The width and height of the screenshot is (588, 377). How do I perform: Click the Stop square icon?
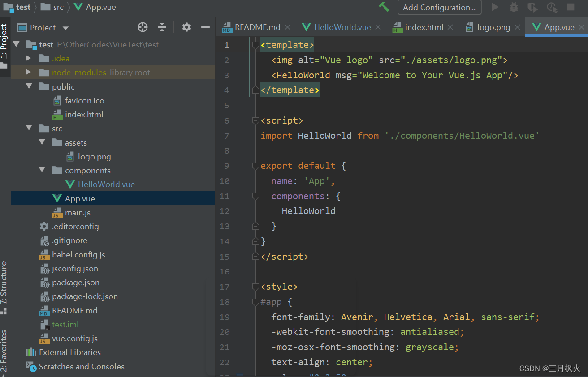[x=571, y=7]
